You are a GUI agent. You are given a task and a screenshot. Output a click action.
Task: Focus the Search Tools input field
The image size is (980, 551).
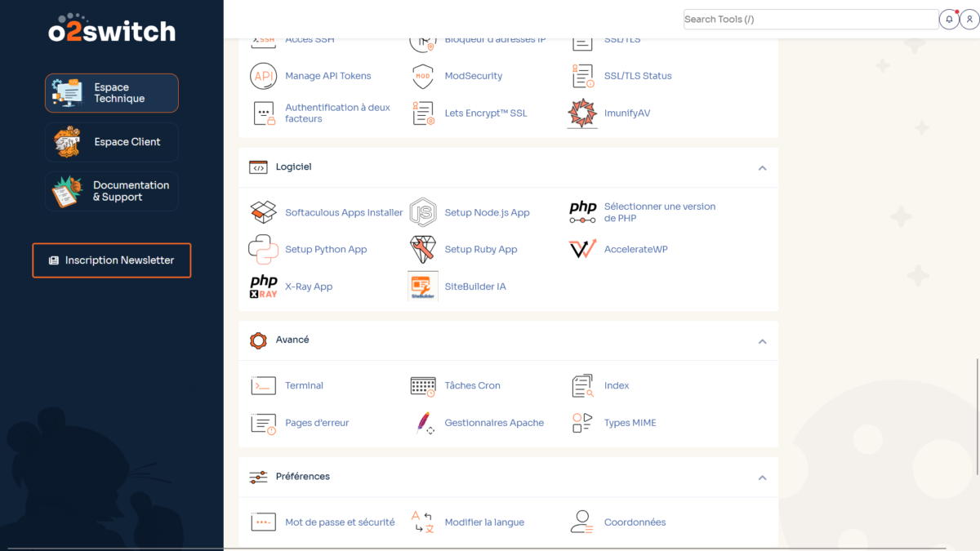(x=811, y=20)
